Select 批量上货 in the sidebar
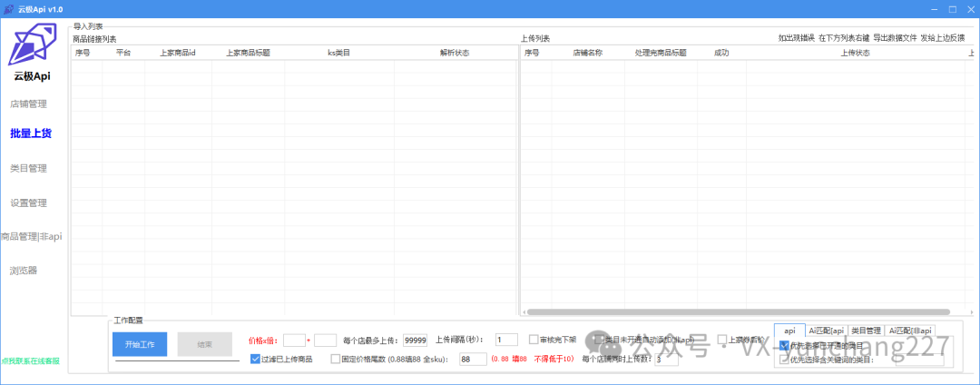This screenshot has width=980, height=385. click(31, 133)
